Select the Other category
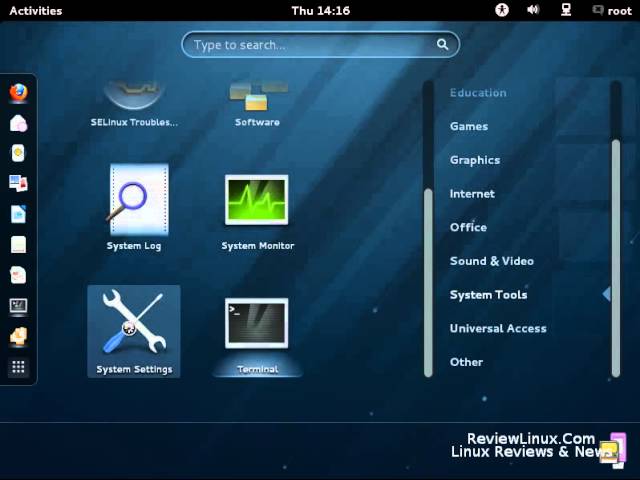 tap(466, 362)
